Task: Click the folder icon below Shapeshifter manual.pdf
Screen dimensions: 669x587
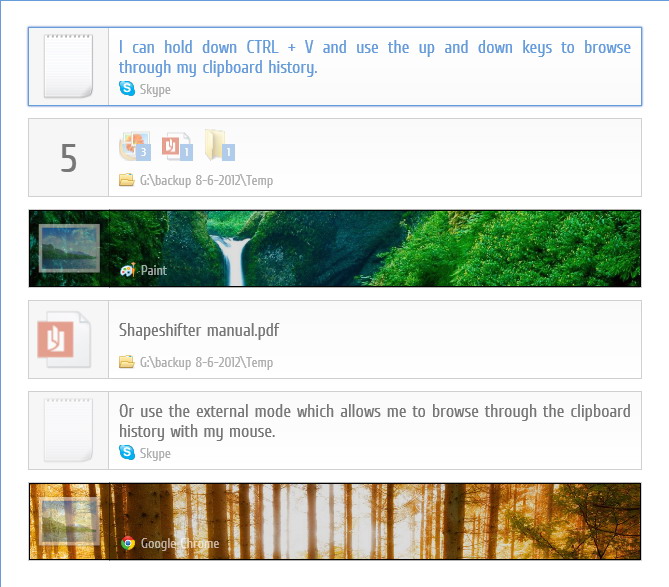Action: coord(126,362)
